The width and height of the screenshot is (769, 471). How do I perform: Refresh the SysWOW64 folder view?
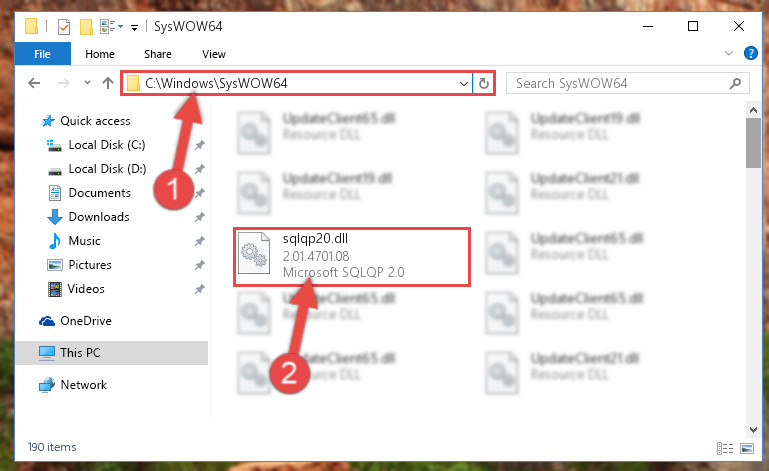click(484, 83)
